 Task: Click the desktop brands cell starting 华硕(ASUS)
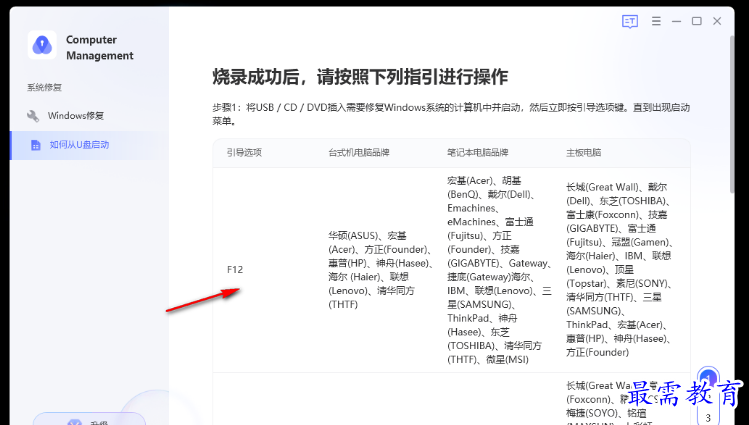click(x=380, y=270)
